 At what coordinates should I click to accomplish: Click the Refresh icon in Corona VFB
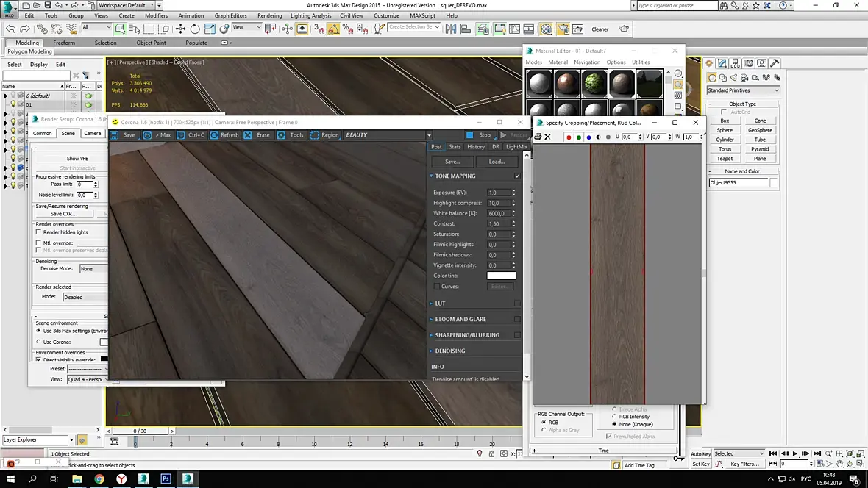pos(215,135)
